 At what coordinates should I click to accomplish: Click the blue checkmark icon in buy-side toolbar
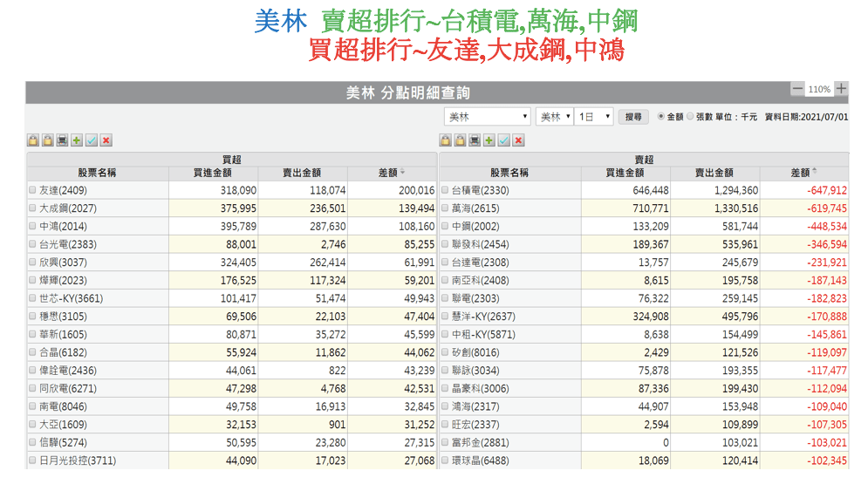[x=92, y=140]
